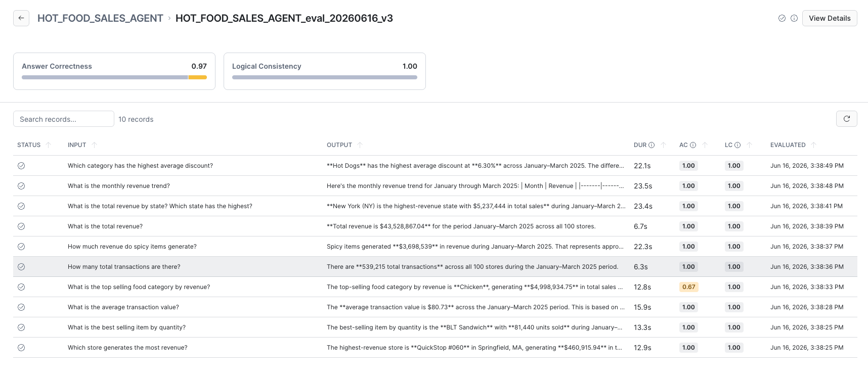
Task: Open the monthly revenue trend record
Action: click(x=435, y=186)
